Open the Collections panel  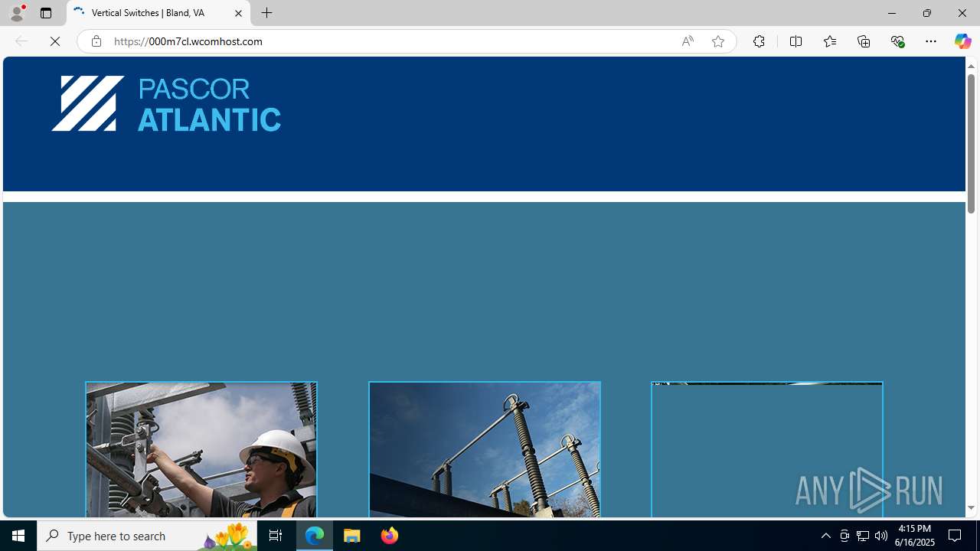pyautogui.click(x=864, y=41)
